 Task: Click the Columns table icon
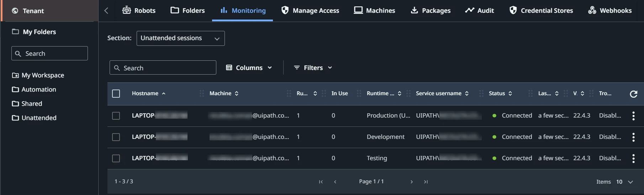point(229,67)
